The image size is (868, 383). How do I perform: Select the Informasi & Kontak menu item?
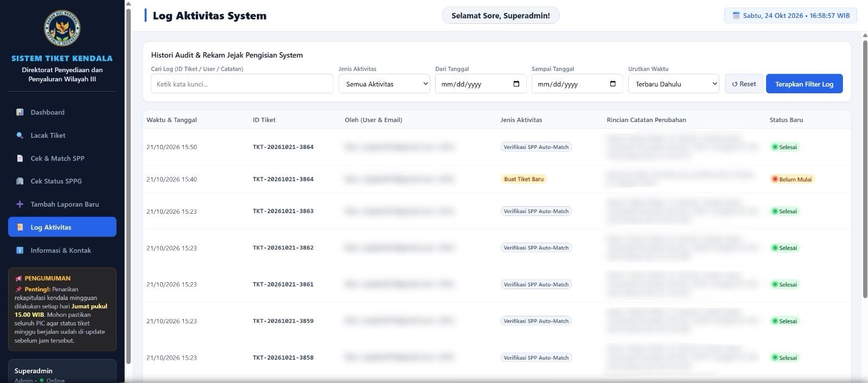62,251
